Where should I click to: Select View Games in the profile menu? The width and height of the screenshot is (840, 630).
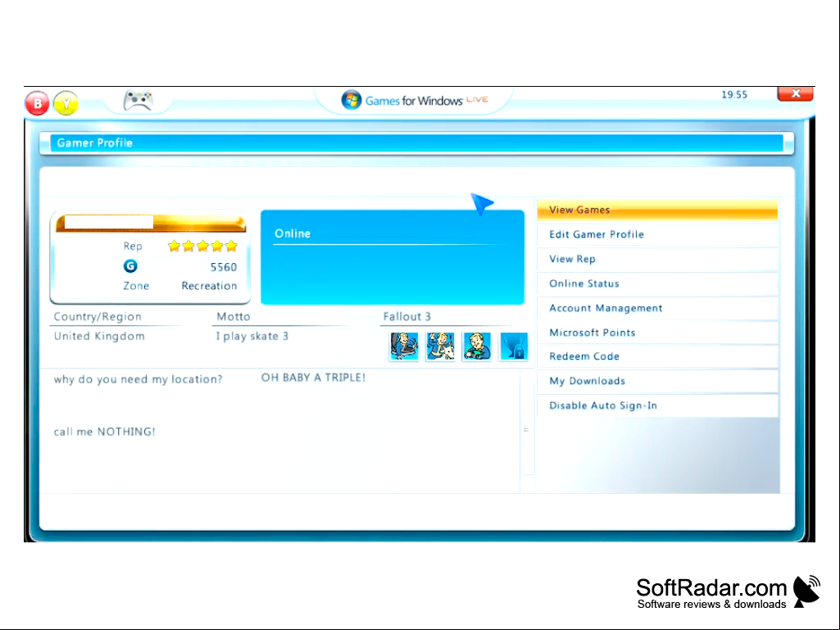pyautogui.click(x=657, y=210)
